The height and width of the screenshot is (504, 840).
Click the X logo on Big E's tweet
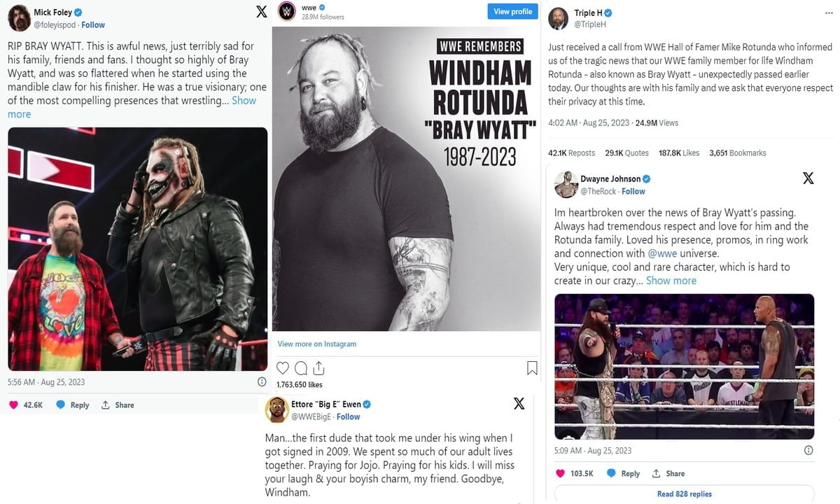tap(519, 403)
